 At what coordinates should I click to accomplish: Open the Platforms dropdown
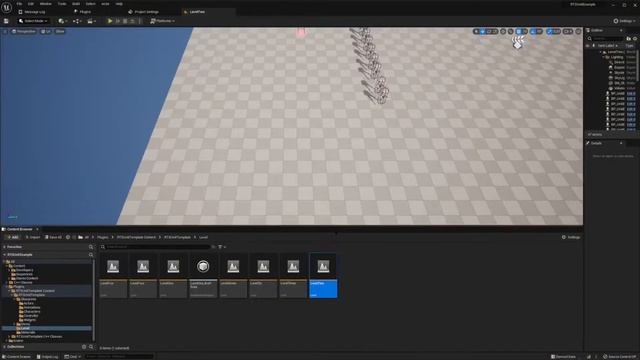(162, 21)
